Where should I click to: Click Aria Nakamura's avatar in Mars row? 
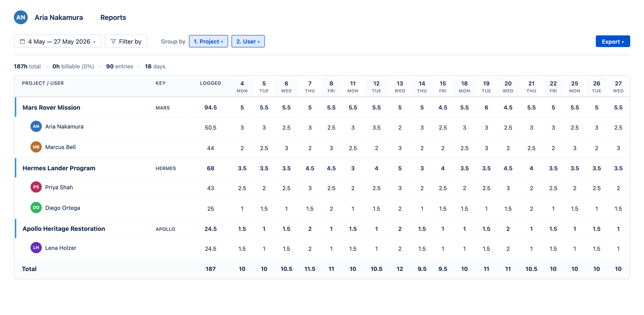(36, 126)
